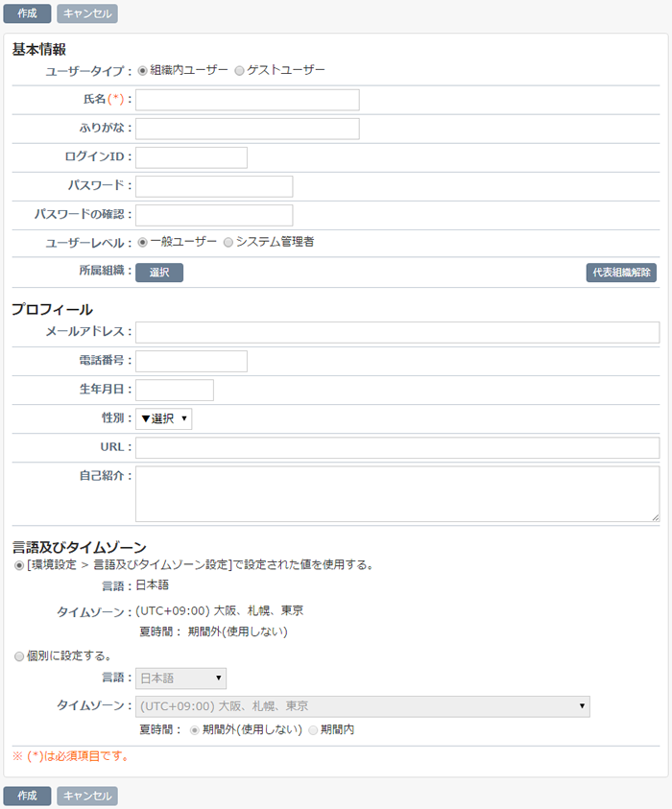Click the top キャンセル button
Viewport: 672px width, 809px height.
point(87,13)
